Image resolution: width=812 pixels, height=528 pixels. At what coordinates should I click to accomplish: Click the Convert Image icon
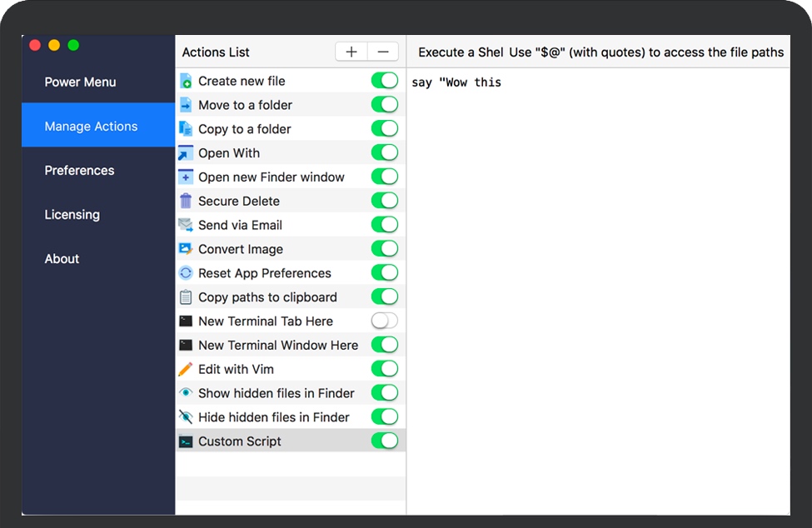pyautogui.click(x=187, y=249)
